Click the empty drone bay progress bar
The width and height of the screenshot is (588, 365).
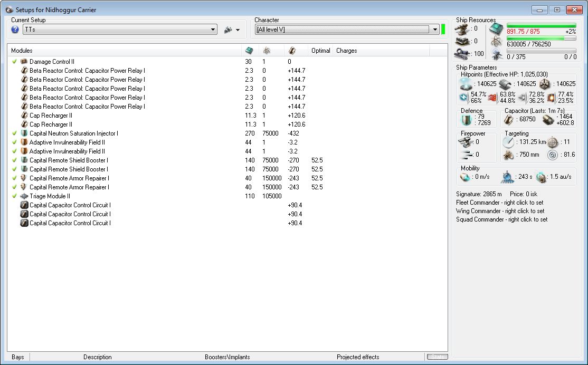coord(541,51)
